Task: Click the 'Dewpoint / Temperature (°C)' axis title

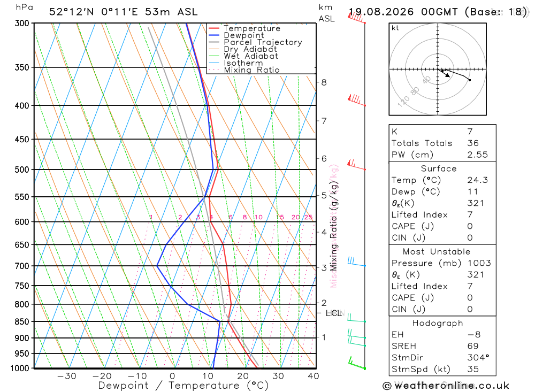Action: pos(184,386)
